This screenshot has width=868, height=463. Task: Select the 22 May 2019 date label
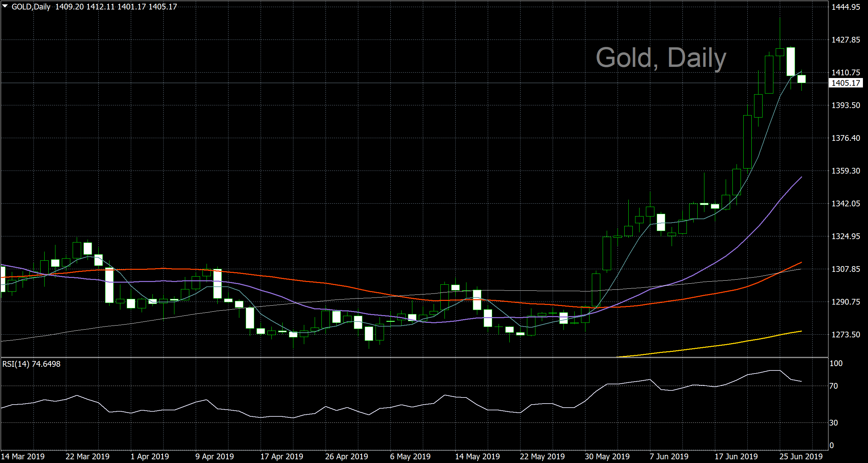coord(542,457)
